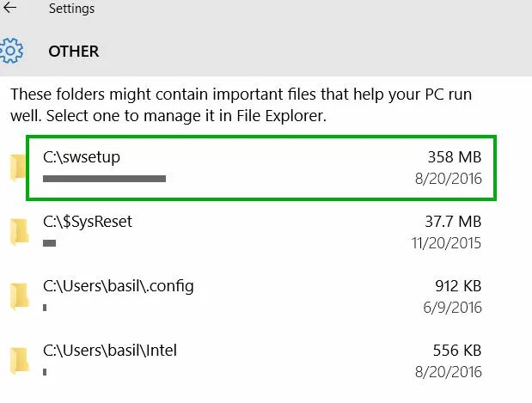
Task: Click the Settings gear icon
Action: 10,51
